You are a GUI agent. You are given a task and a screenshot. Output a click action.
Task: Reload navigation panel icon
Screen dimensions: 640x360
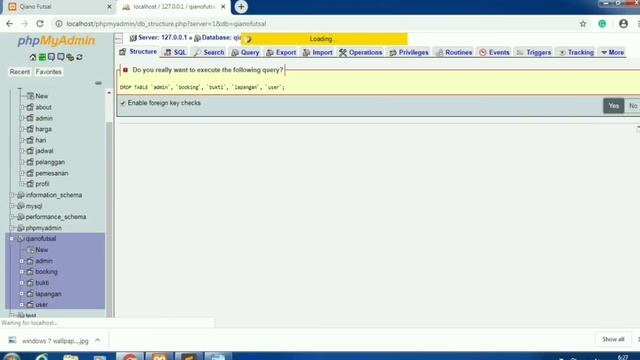pos(79,57)
